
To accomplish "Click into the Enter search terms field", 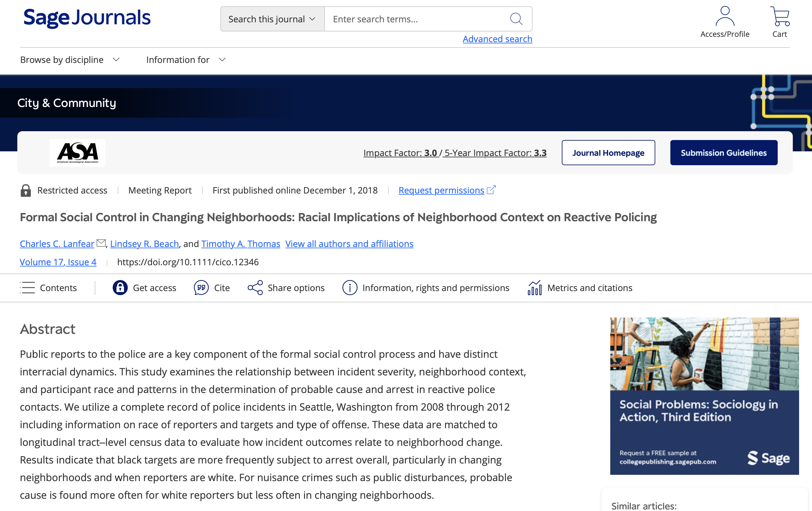I will coord(415,19).
